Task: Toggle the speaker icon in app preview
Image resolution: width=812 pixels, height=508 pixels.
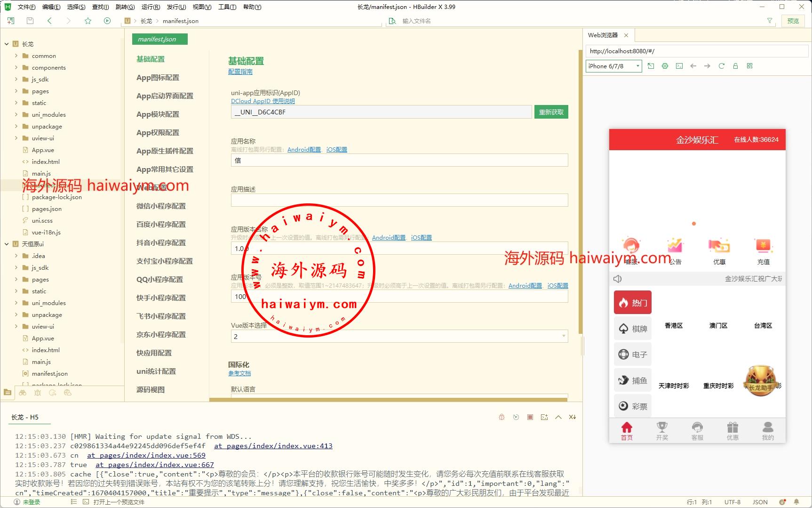Action: (x=618, y=279)
